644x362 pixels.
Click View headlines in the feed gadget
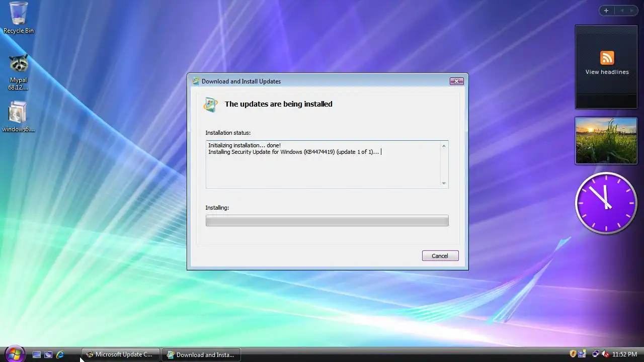pos(607,72)
